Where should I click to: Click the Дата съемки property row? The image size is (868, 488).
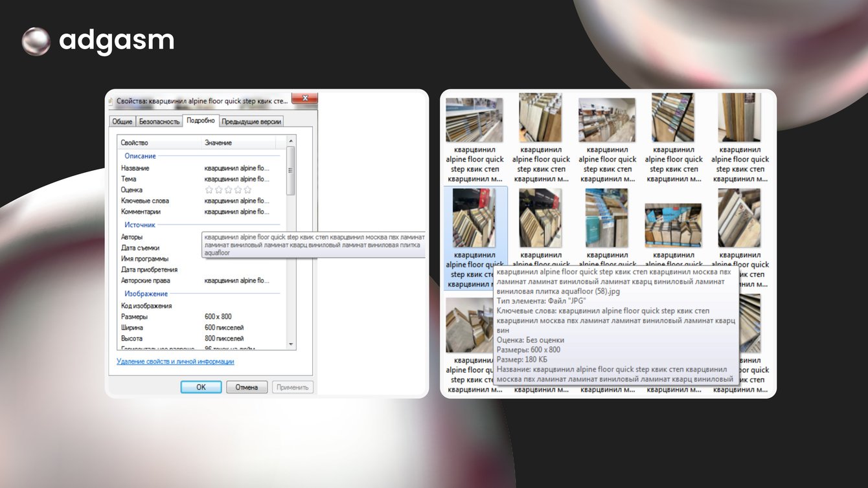pos(140,248)
